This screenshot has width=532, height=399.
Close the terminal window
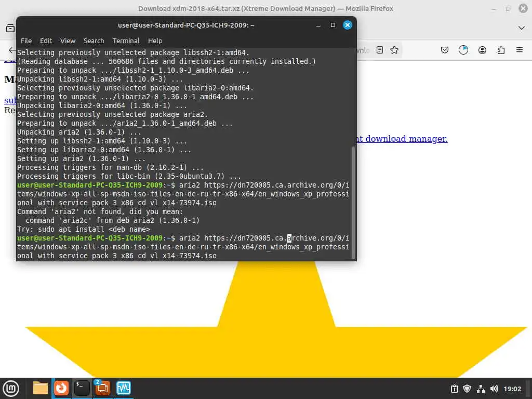348,25
